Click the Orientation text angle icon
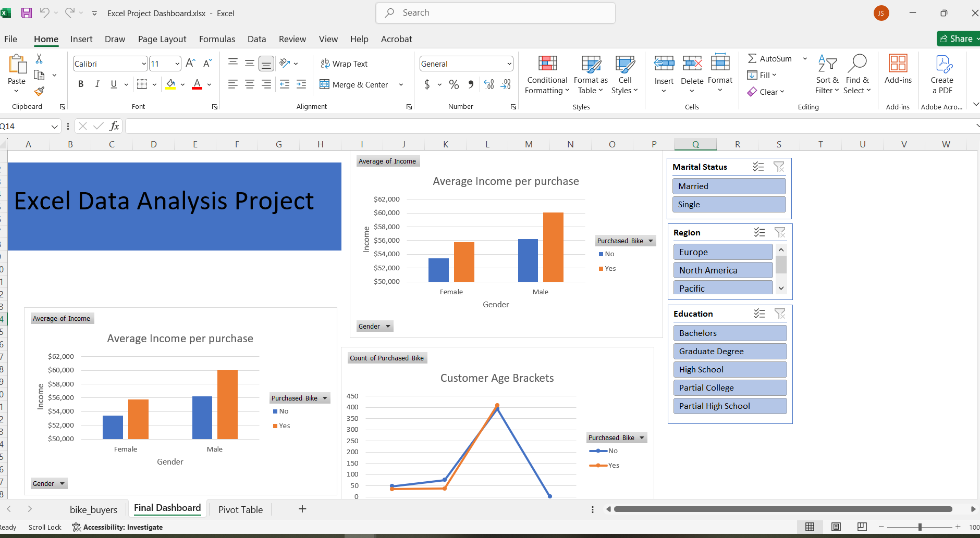980x538 pixels. click(x=285, y=64)
